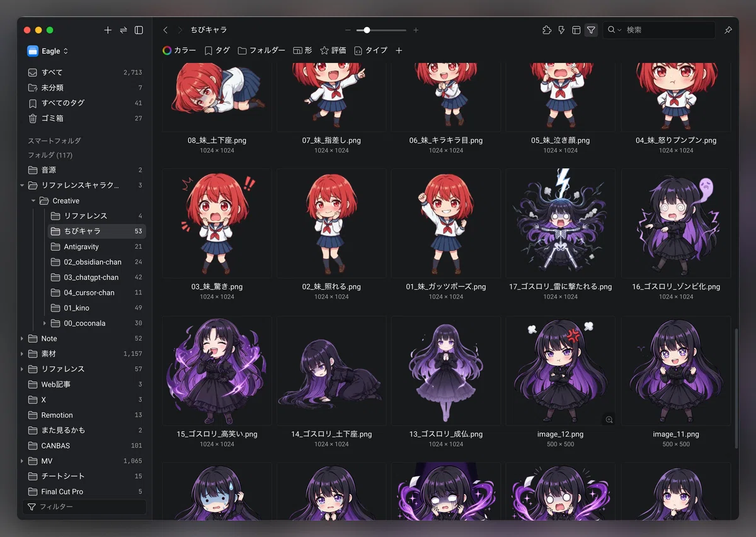Screen dimensions: 756x537
Task: Adjust the thumbnail size slider
Action: [381, 30]
